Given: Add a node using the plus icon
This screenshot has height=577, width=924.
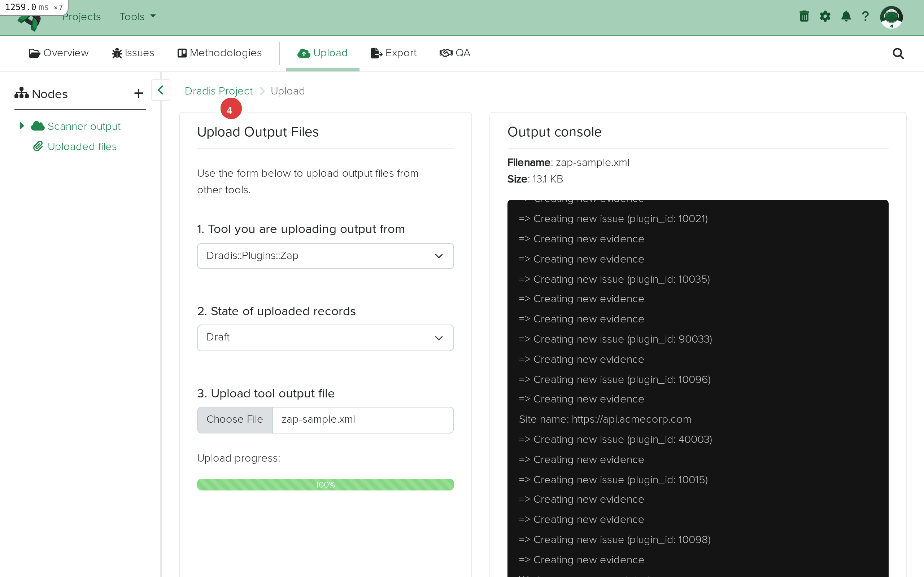Looking at the screenshot, I should pyautogui.click(x=138, y=93).
